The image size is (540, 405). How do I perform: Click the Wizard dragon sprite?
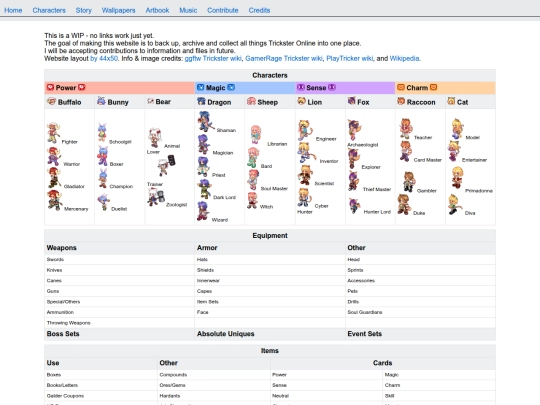point(203,211)
